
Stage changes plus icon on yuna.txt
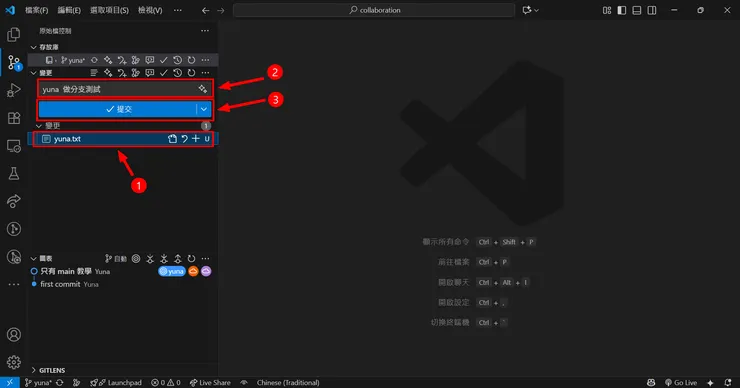coord(196,139)
